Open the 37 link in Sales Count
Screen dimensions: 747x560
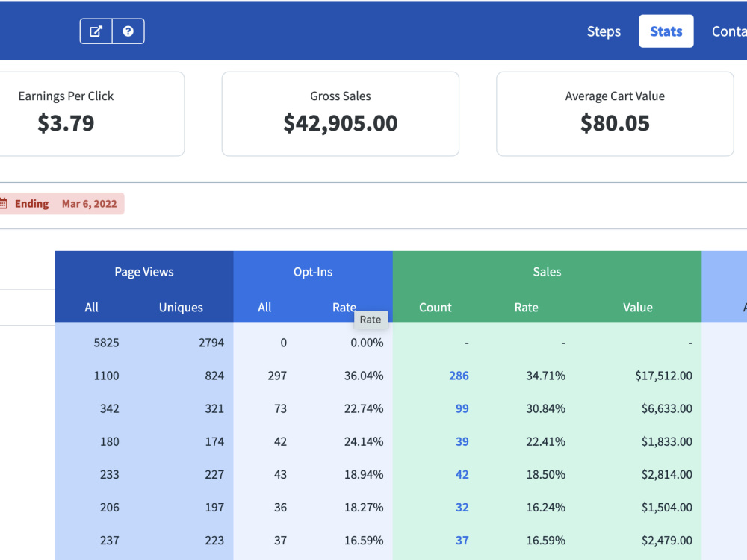(x=462, y=540)
